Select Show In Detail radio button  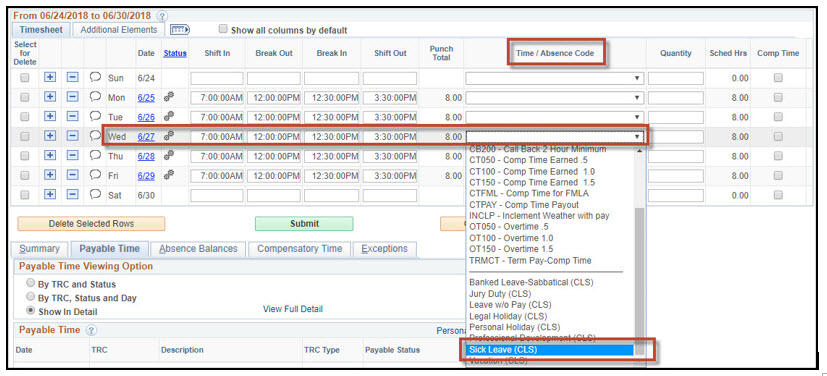31,311
